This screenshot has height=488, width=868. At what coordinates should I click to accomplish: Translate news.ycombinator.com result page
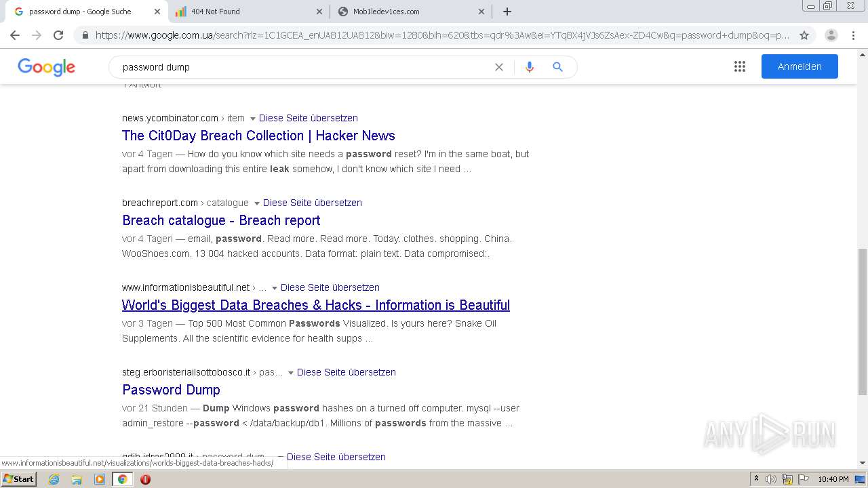click(x=309, y=118)
